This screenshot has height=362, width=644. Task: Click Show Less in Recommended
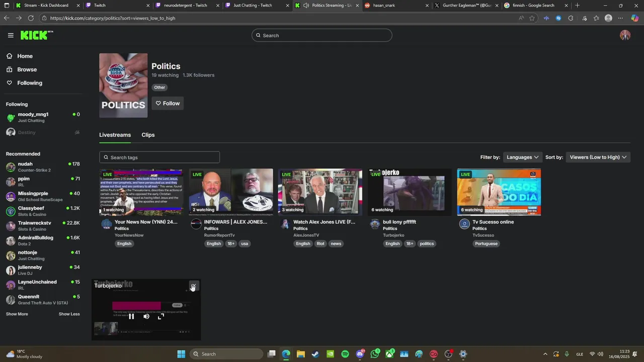pos(69,314)
